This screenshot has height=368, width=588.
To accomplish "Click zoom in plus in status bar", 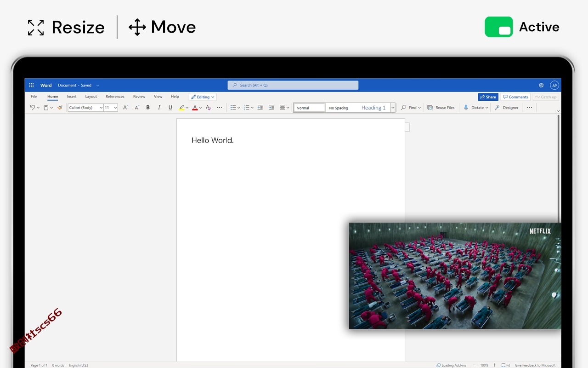I will click(494, 365).
